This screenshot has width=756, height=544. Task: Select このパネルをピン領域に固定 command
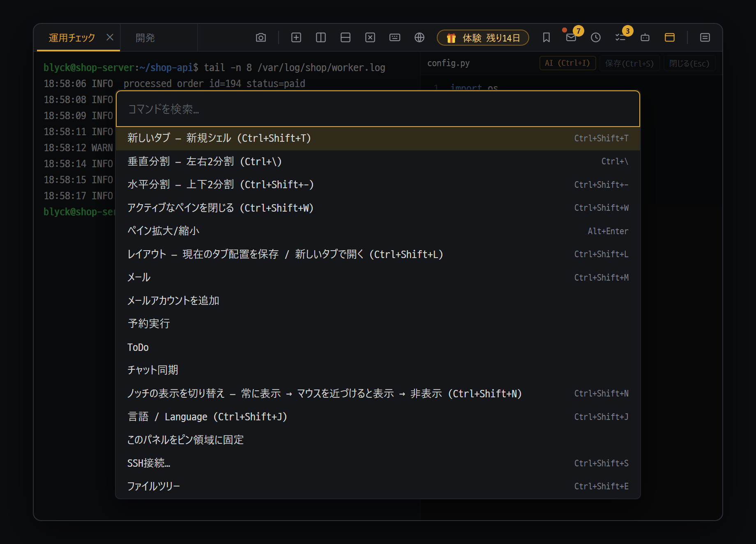click(x=378, y=440)
